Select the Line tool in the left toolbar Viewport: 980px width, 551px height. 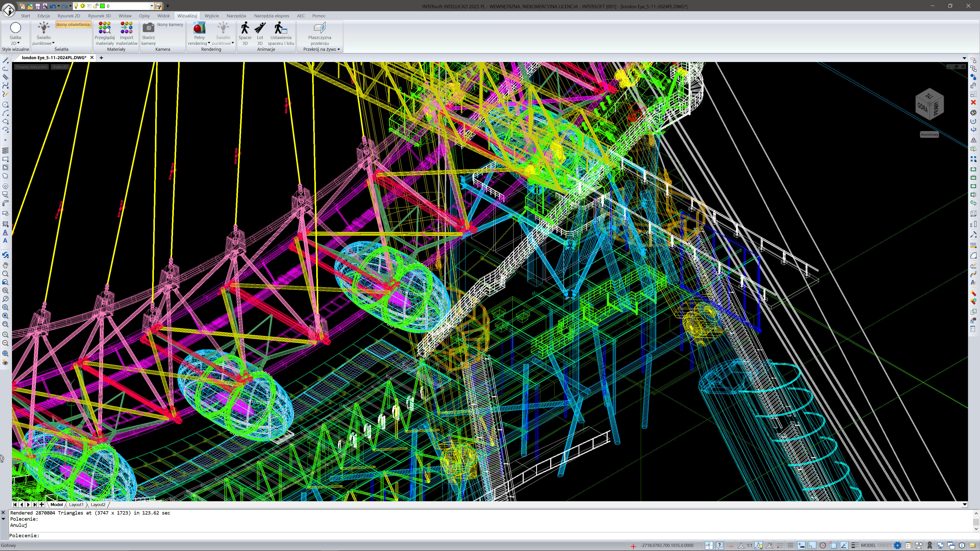(x=6, y=60)
